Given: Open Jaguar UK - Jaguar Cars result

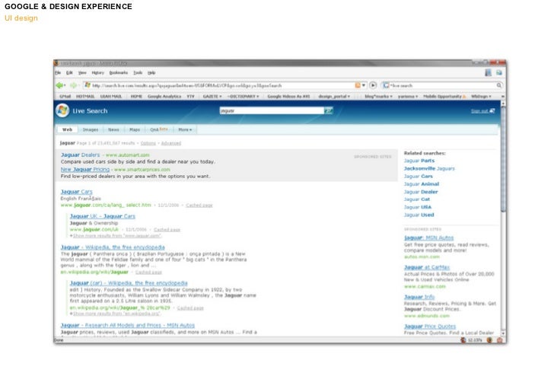Looking at the screenshot, I should tap(103, 216).
